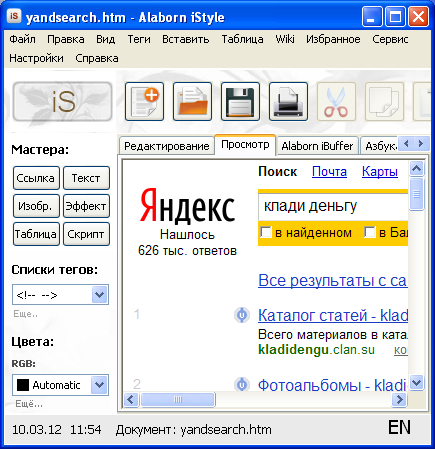The image size is (435, 449).
Task: Launch the Скрипт wizard button
Action: pyautogui.click(x=86, y=234)
